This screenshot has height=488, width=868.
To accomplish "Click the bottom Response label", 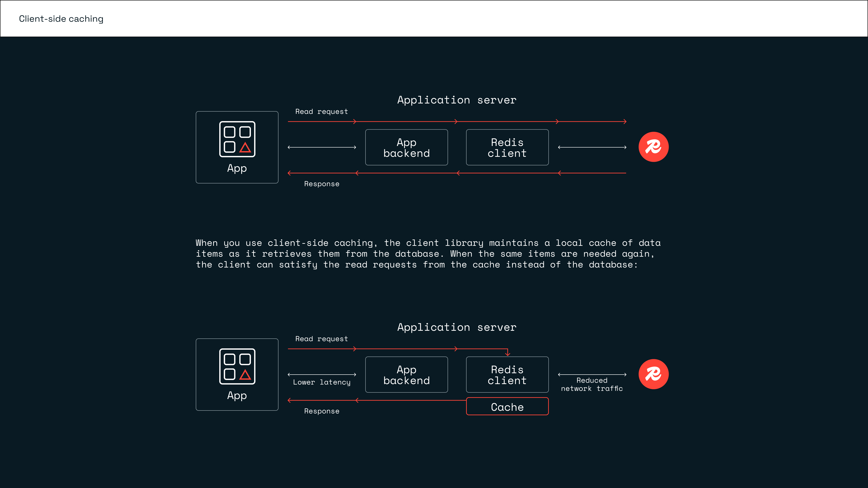I will (x=321, y=411).
